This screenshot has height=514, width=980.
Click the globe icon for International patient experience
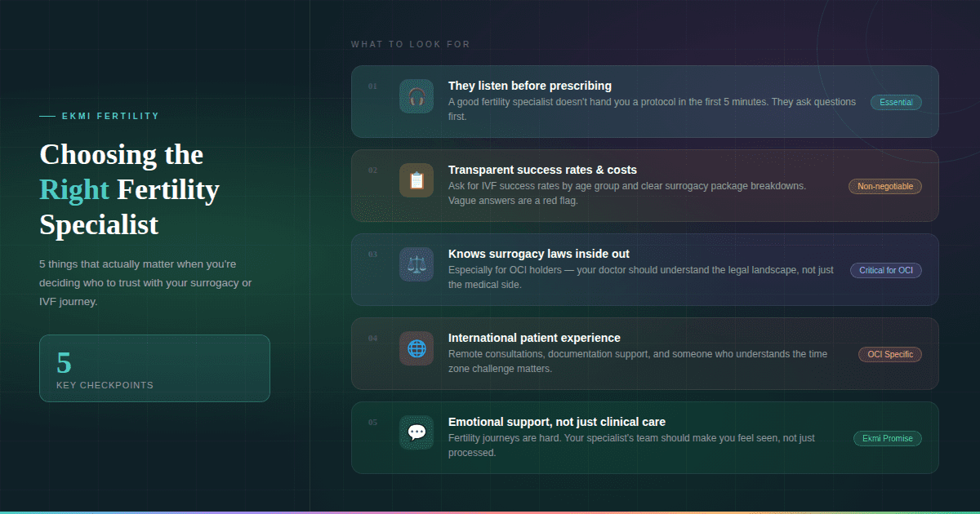[x=416, y=348]
